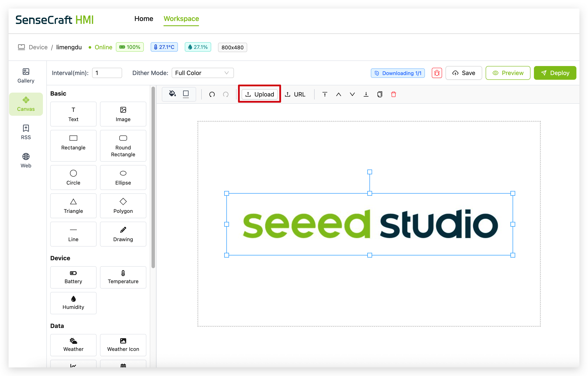Add the Weather data widget
Image resolution: width=588 pixels, height=376 pixels.
(x=73, y=345)
